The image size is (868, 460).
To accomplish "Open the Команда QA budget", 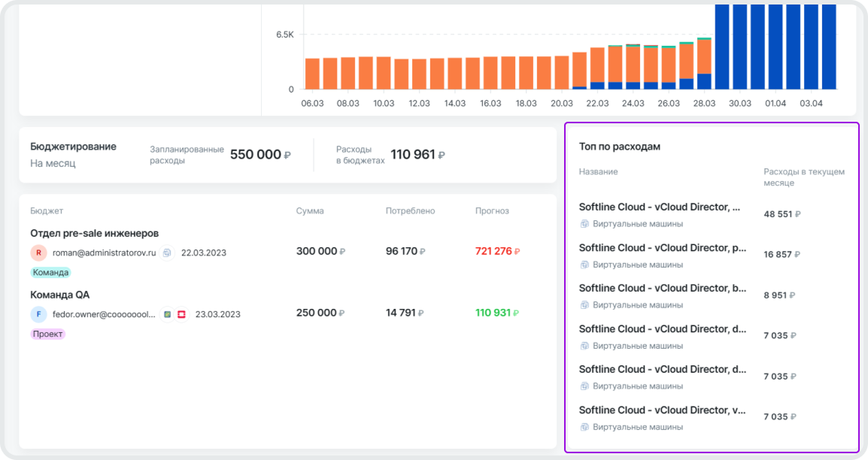I will pyautogui.click(x=60, y=295).
